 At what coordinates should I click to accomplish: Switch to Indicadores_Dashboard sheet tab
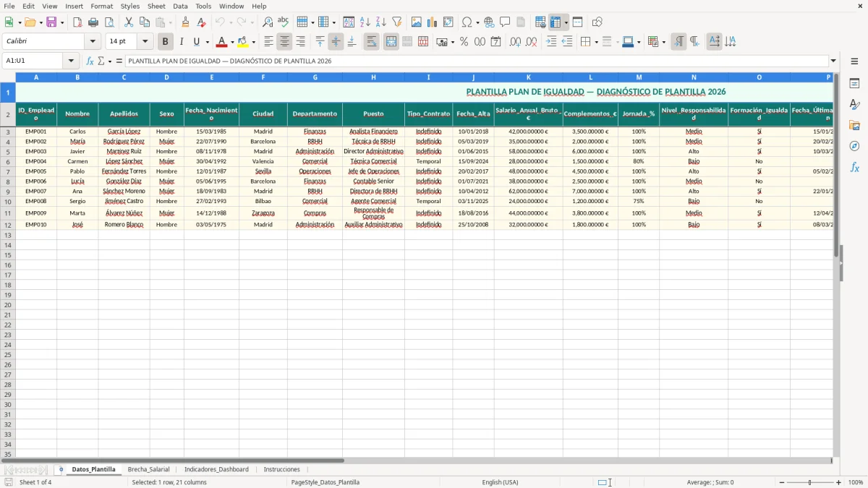216,470
